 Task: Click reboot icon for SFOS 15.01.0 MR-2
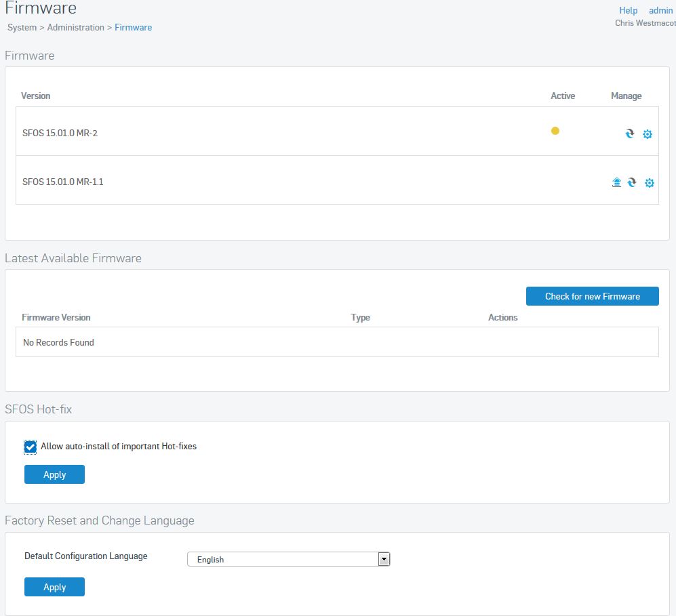(630, 134)
